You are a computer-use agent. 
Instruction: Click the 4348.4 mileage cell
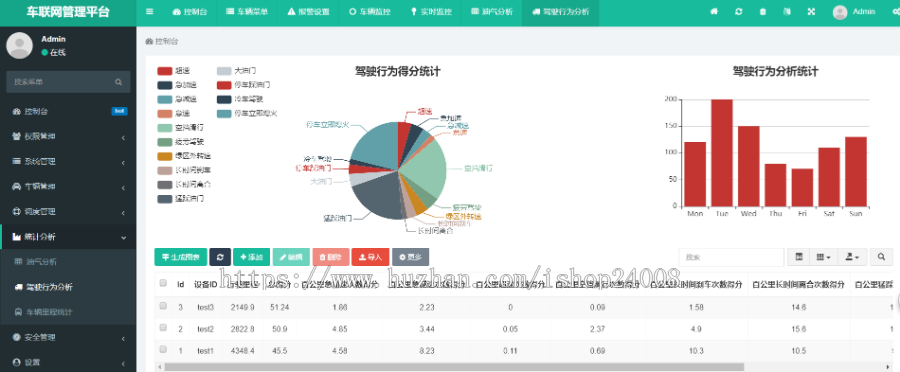242,351
